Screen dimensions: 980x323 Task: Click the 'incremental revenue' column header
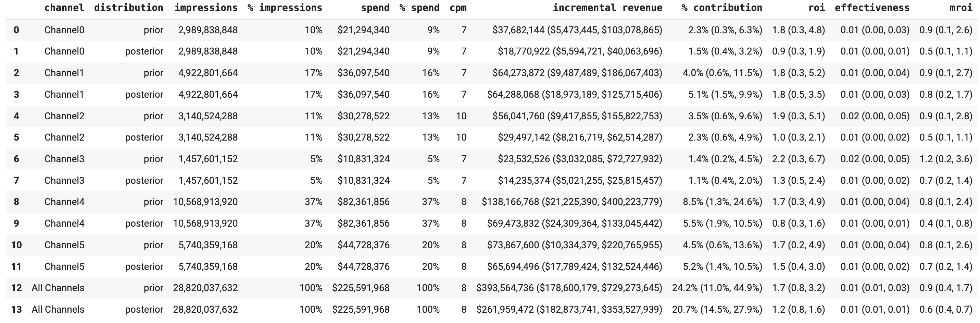pyautogui.click(x=607, y=8)
